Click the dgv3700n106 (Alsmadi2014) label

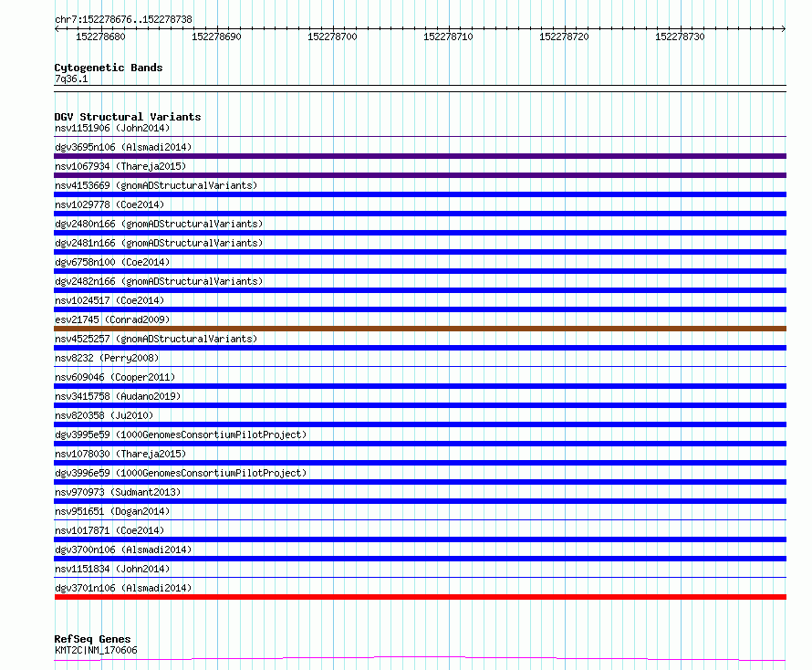tap(123, 550)
